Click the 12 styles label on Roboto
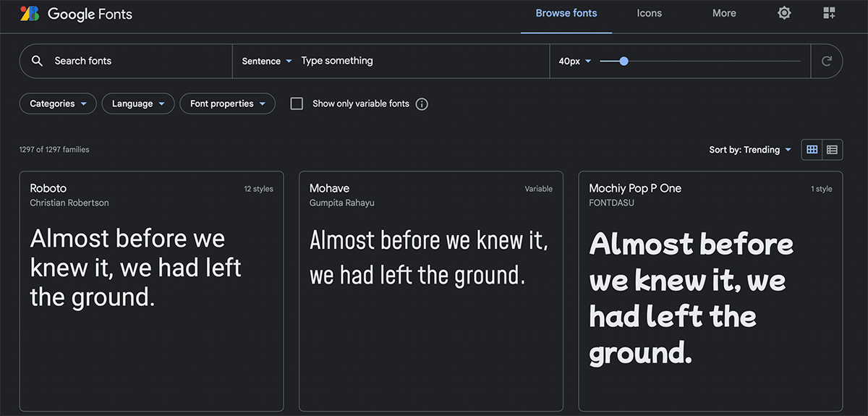The width and height of the screenshot is (868, 416). point(258,189)
